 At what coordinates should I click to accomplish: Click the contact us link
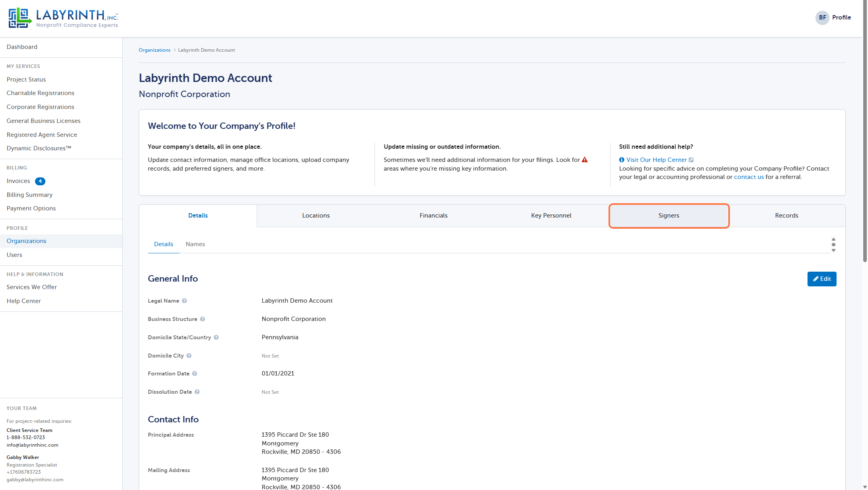tap(749, 177)
